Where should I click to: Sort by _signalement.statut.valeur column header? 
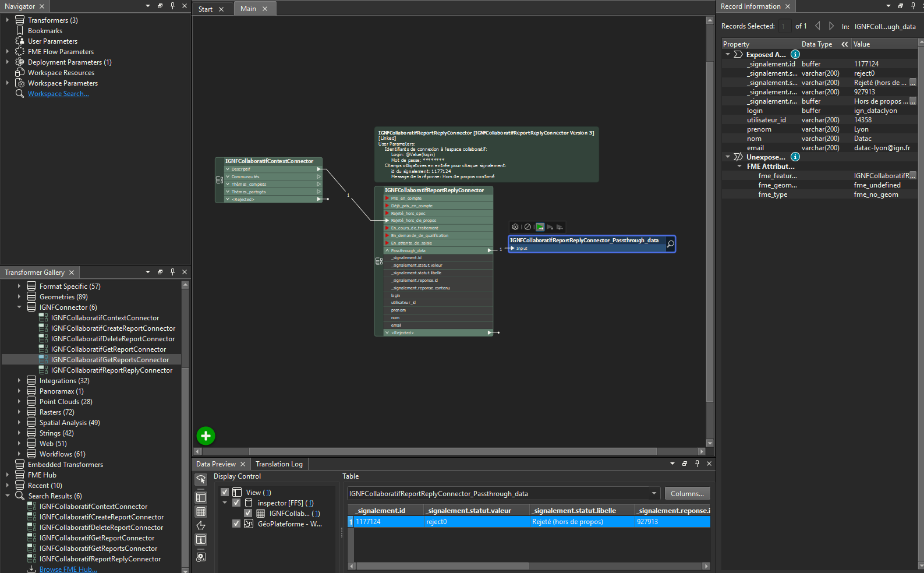pos(477,511)
